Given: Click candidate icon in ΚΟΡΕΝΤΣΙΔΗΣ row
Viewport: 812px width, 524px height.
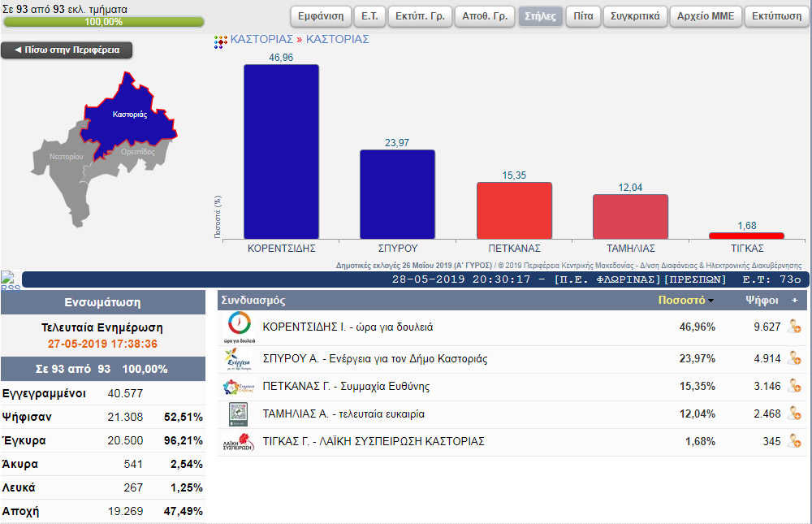Looking at the screenshot, I should 793,327.
